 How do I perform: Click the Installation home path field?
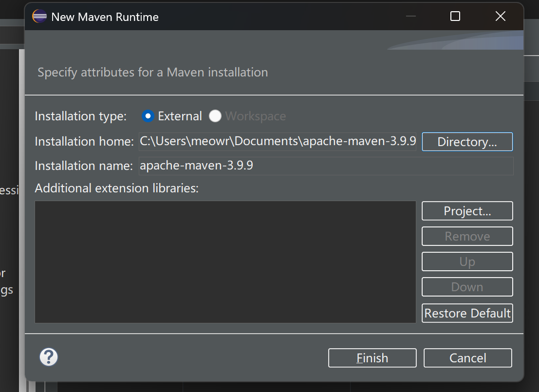pyautogui.click(x=277, y=142)
